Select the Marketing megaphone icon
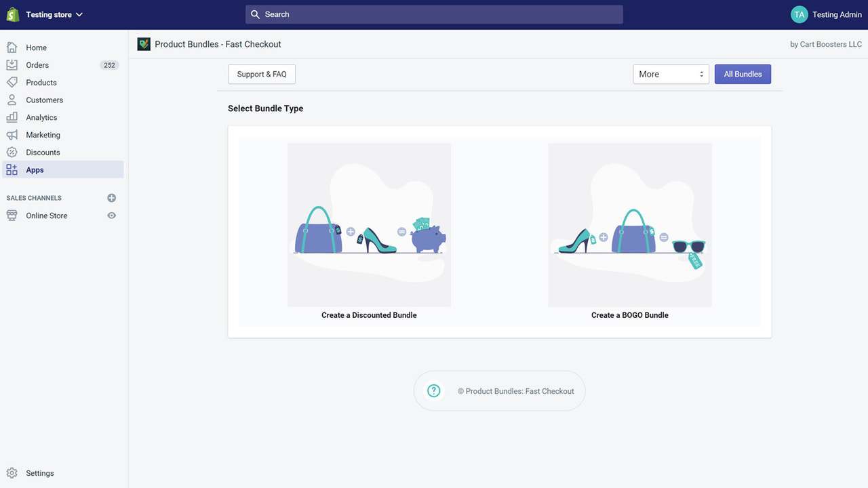 tap(12, 134)
